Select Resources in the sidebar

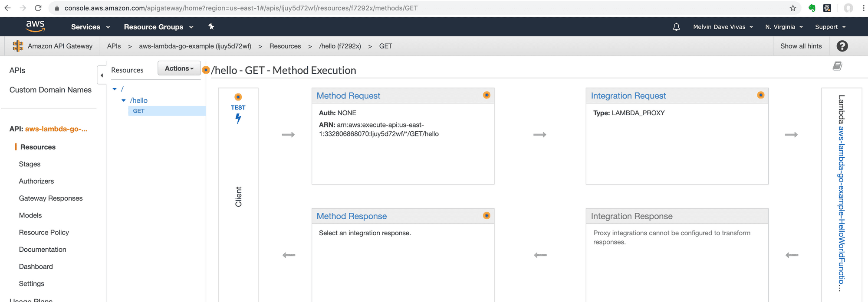click(38, 147)
